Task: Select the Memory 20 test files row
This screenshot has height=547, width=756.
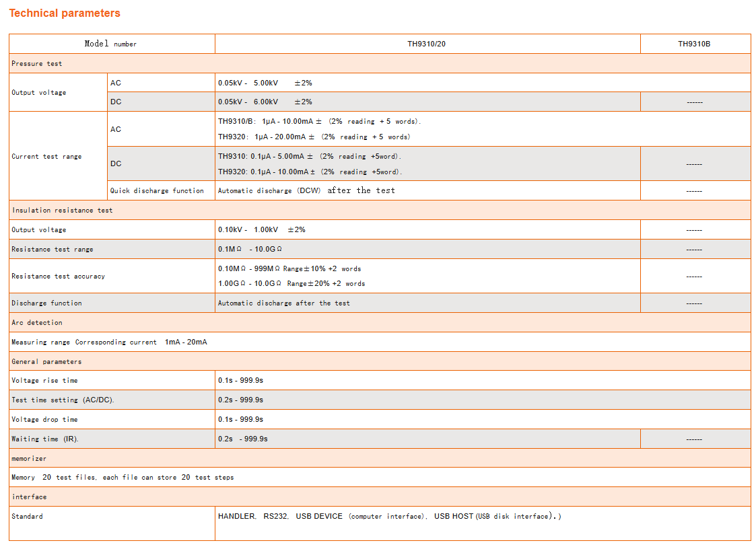Action: pyautogui.click(x=123, y=478)
